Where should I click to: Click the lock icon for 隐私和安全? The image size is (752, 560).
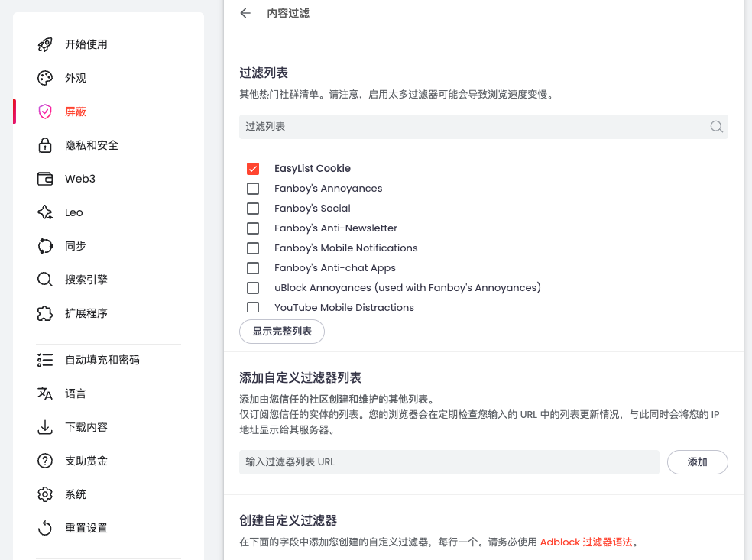pyautogui.click(x=45, y=145)
